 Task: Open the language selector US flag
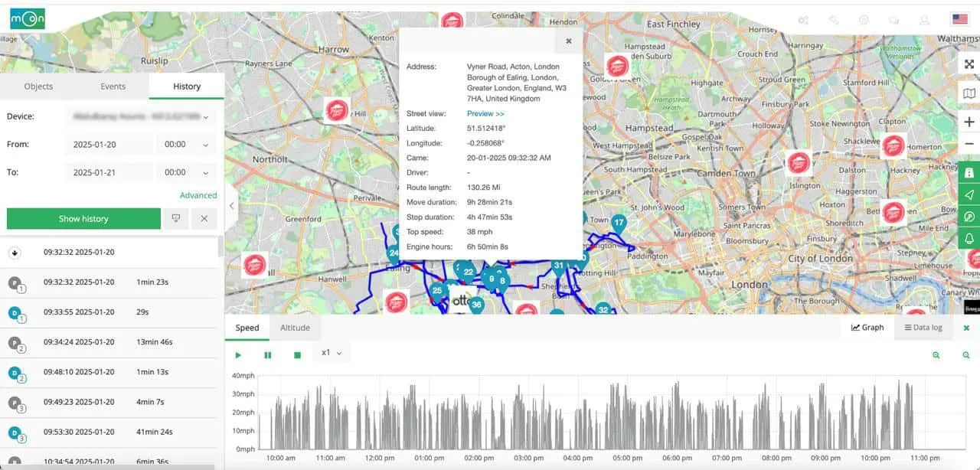[x=959, y=19]
